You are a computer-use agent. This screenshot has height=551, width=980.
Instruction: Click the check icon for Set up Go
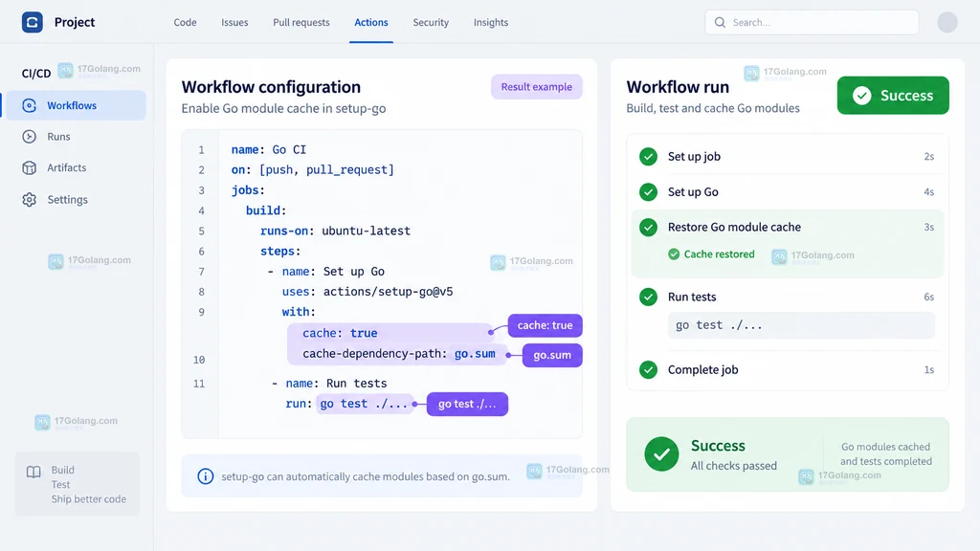[x=648, y=191]
